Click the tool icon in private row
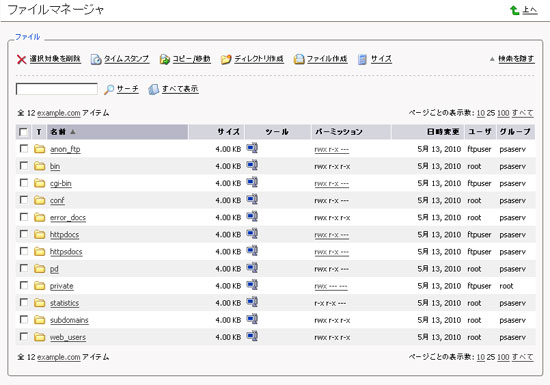Image resolution: width=550 pixels, height=385 pixels. point(252,285)
